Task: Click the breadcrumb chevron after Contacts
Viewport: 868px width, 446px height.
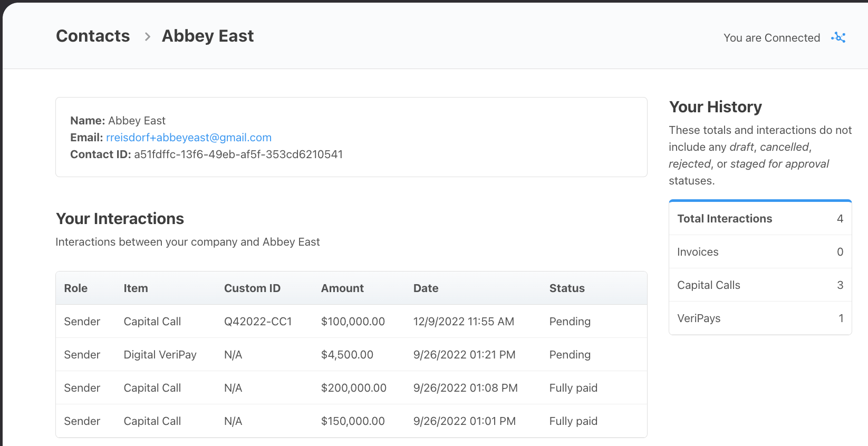Action: click(147, 36)
